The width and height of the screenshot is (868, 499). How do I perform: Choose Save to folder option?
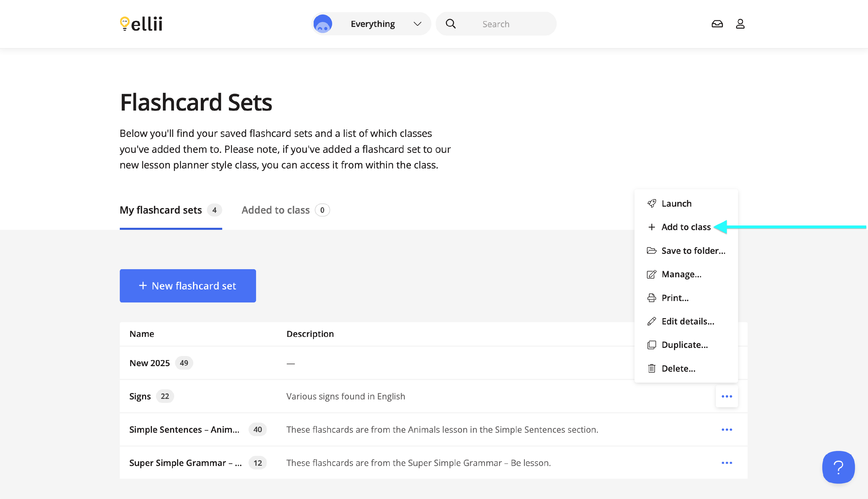click(x=693, y=251)
